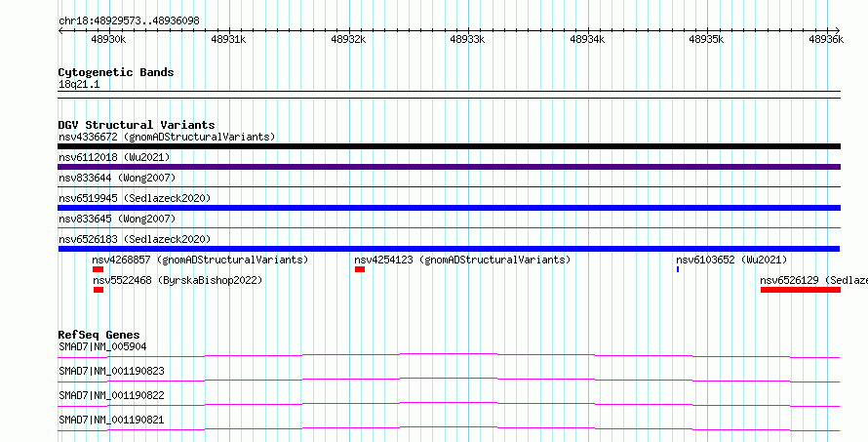Select the thin blue nsv833644 variant line
Screen dimensions: 868x442
449,187
